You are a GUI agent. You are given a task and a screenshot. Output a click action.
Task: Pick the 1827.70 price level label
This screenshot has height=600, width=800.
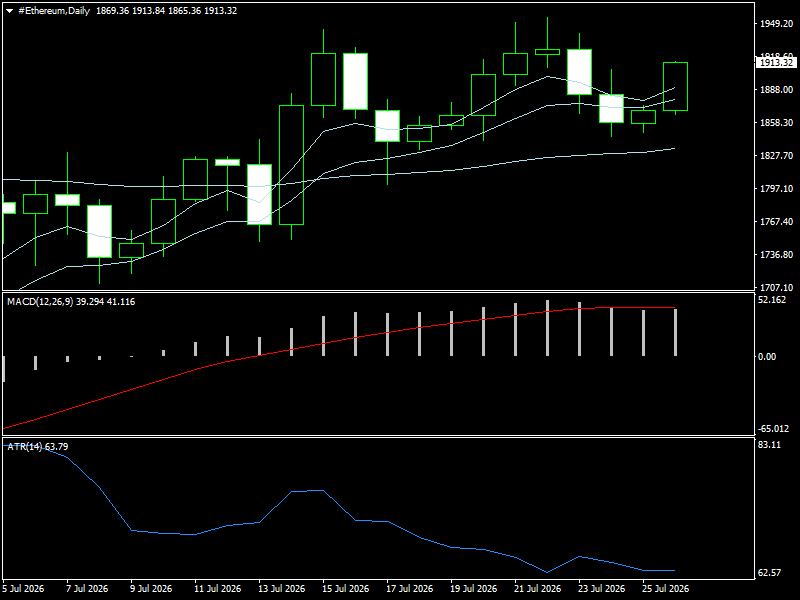[x=776, y=156]
